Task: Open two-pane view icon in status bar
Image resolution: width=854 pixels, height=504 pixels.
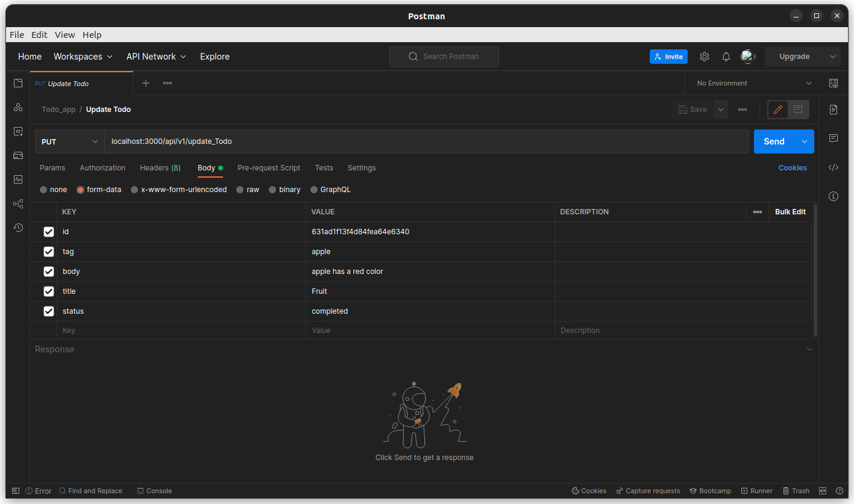Action: [x=823, y=491]
